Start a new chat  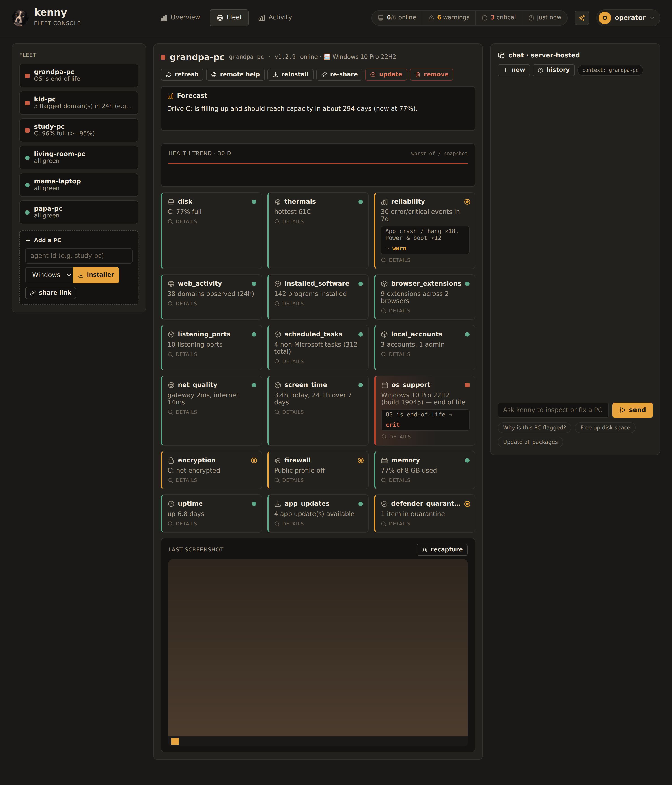(514, 70)
